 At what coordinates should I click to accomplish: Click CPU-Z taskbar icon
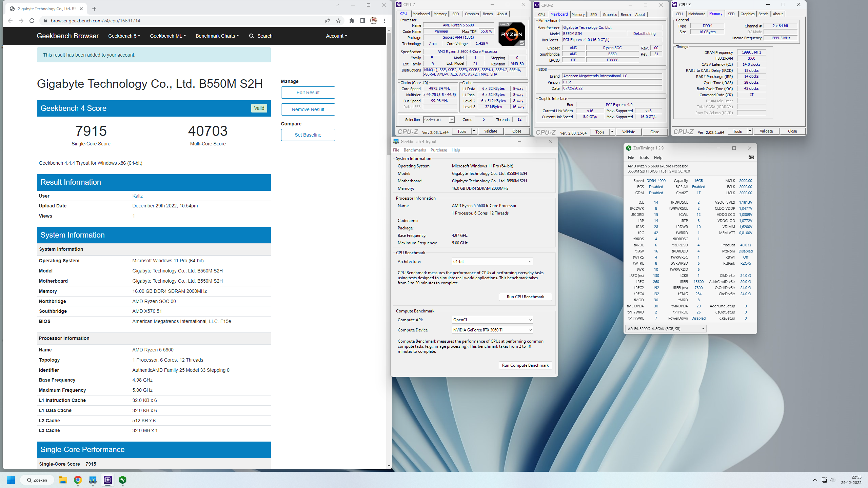coord(108,480)
